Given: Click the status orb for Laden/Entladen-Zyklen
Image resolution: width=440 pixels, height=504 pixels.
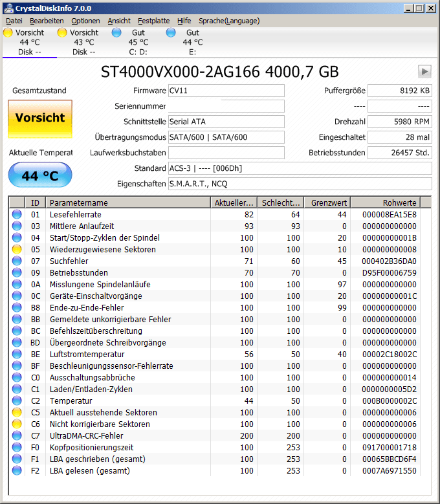Looking at the screenshot, I should [x=17, y=389].
